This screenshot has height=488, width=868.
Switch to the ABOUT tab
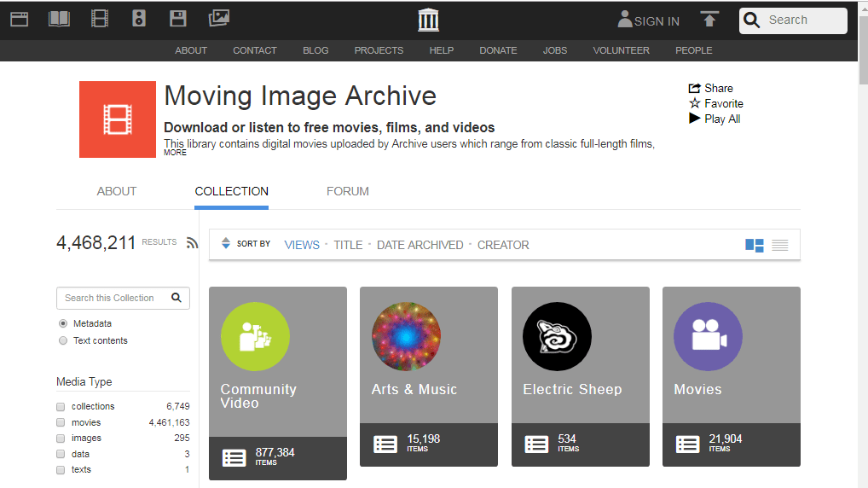point(117,191)
